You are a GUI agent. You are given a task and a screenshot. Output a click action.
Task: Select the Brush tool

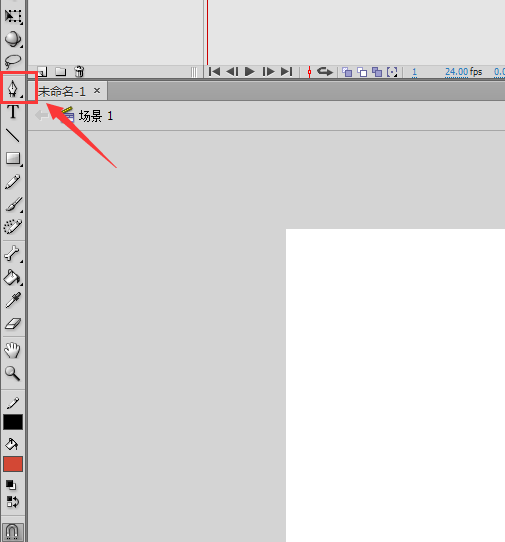tap(13, 204)
